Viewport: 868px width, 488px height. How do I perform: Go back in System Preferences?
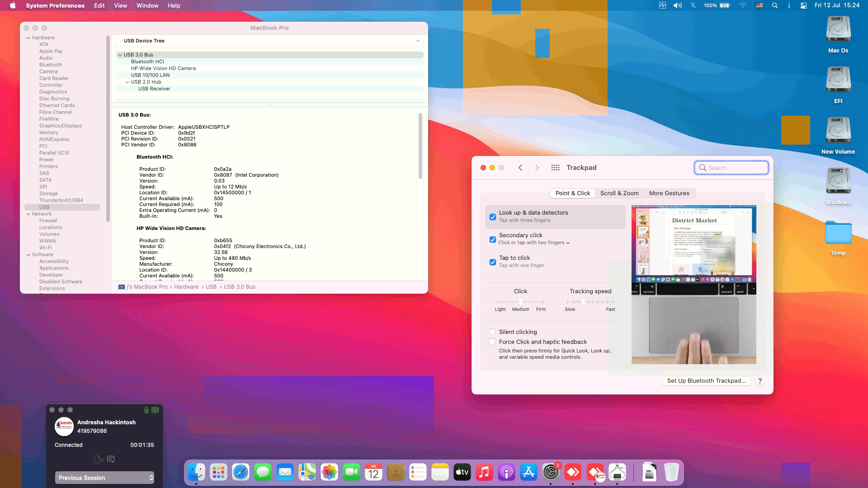520,168
